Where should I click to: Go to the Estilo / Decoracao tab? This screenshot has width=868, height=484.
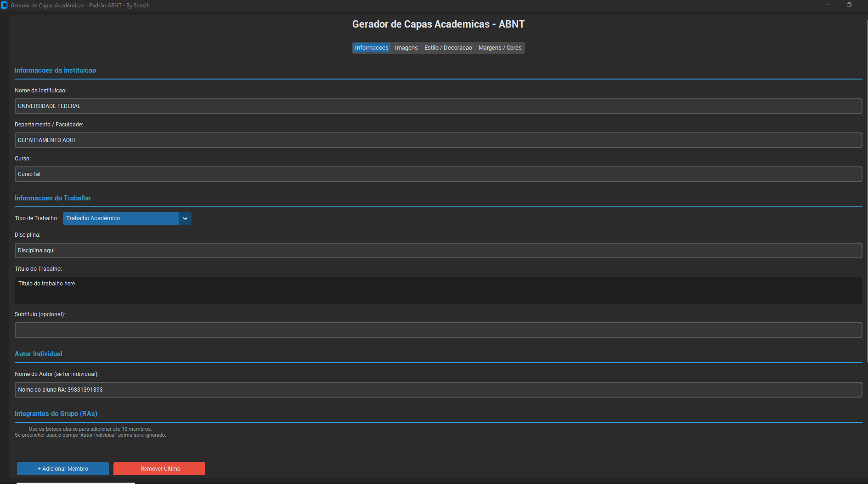coord(448,48)
